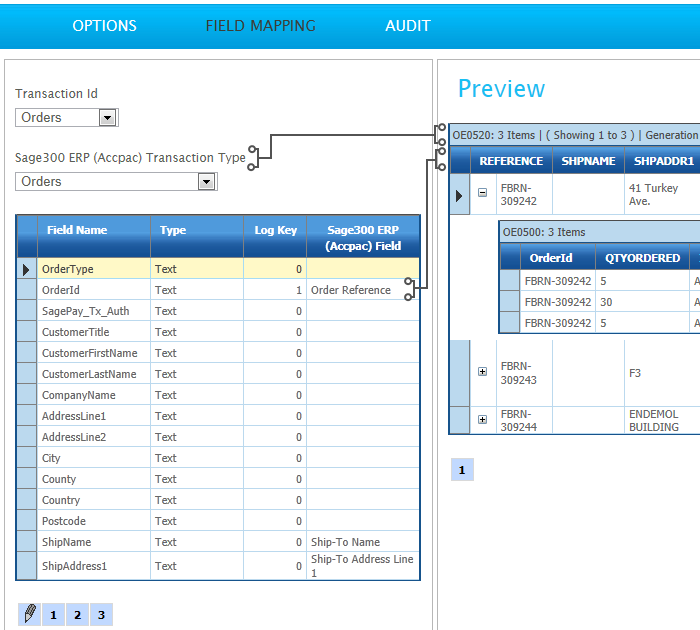The width and height of the screenshot is (700, 630).
Task: Expand the FBRN-309244 preview row
Action: [x=482, y=419]
